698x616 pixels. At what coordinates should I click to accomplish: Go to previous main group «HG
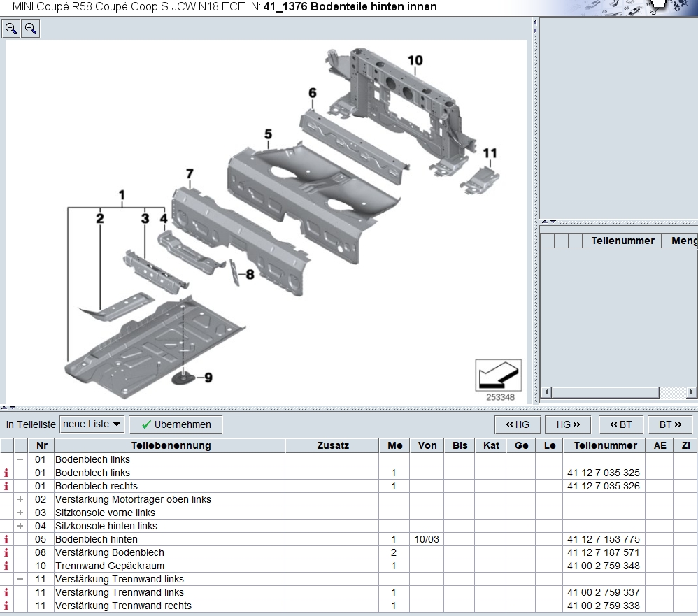[x=518, y=424]
